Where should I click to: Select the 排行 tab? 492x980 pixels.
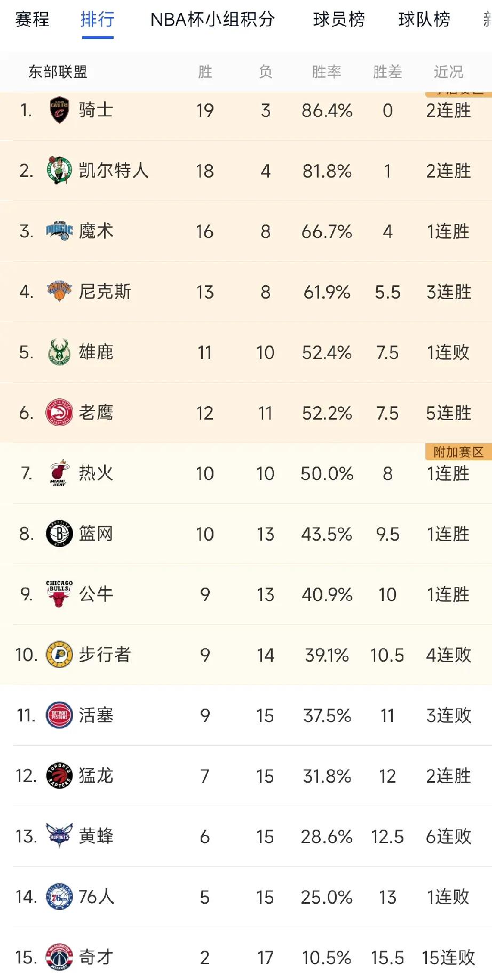(x=98, y=20)
